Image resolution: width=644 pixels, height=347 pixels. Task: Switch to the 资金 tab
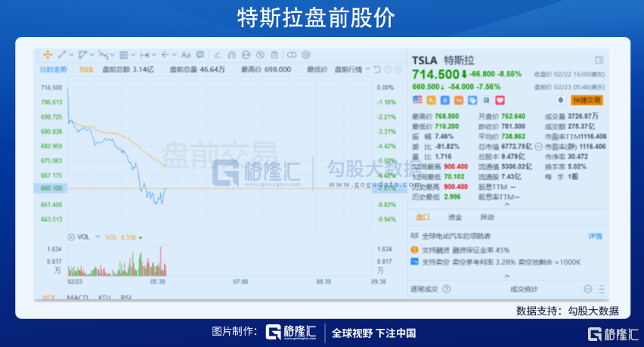[x=454, y=217]
